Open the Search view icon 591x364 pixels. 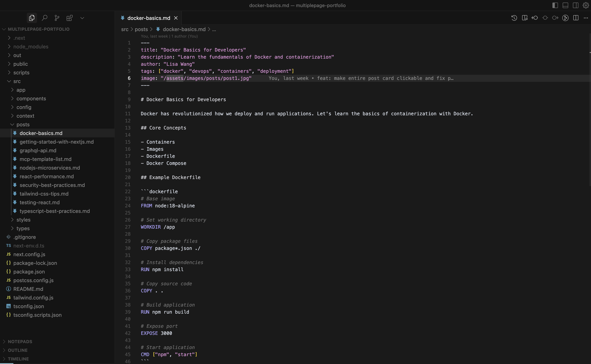click(44, 18)
